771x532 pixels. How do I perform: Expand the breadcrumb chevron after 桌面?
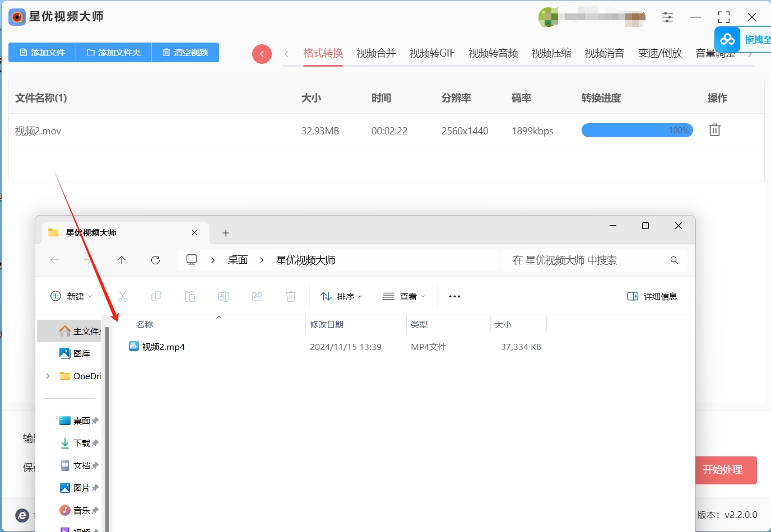[261, 260]
